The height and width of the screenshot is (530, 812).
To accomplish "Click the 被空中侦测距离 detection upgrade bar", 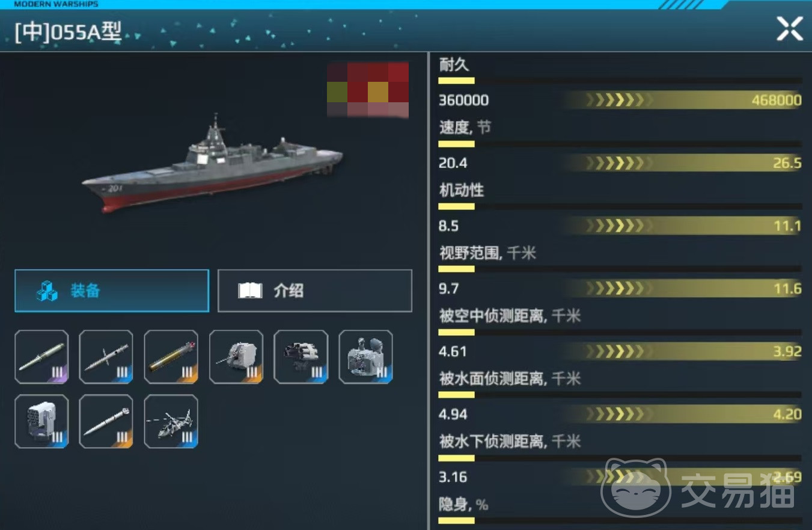I will (x=682, y=351).
